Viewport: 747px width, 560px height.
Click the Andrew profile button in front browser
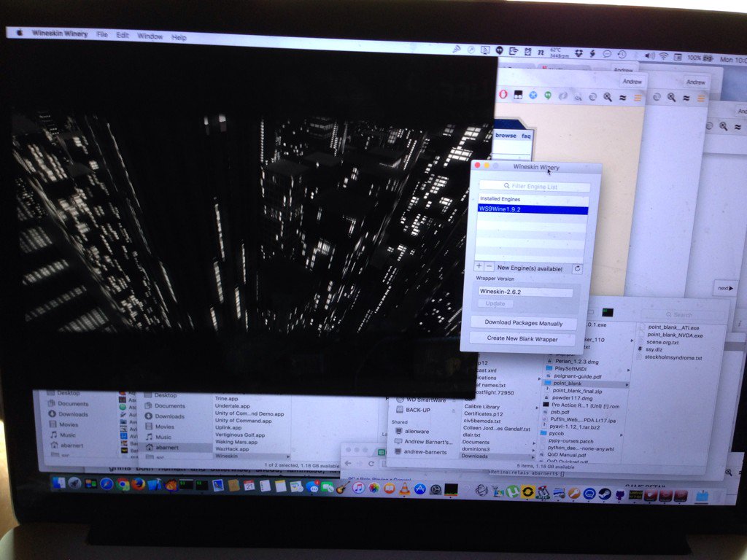pos(632,82)
